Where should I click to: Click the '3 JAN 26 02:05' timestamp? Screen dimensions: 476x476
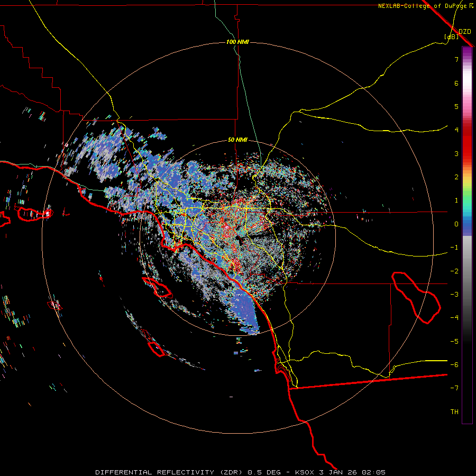point(352,472)
